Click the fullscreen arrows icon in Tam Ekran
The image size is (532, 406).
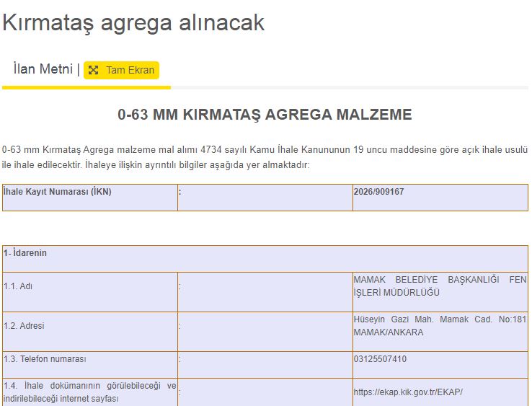(93, 70)
